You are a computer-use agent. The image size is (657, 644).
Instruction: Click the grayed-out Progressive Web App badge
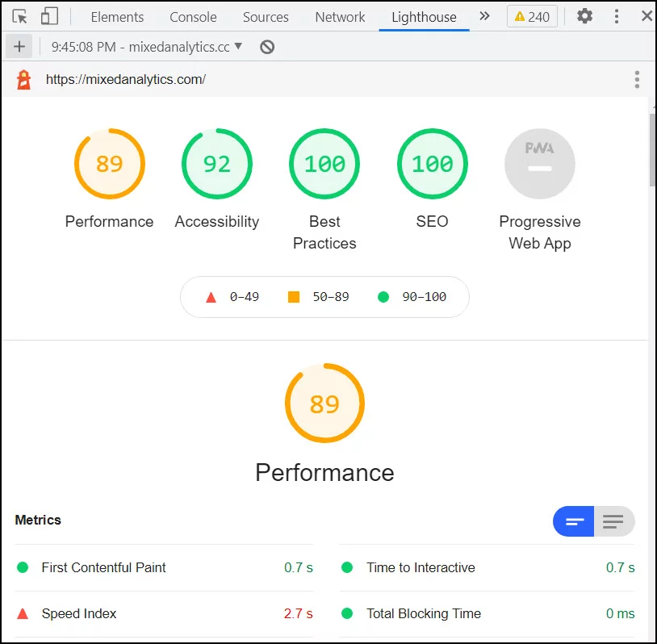click(539, 163)
